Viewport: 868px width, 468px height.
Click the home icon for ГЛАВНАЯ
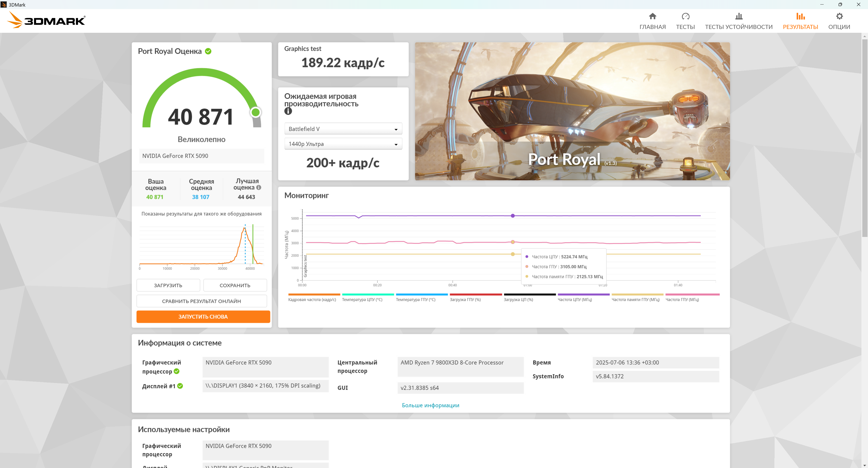(x=652, y=16)
